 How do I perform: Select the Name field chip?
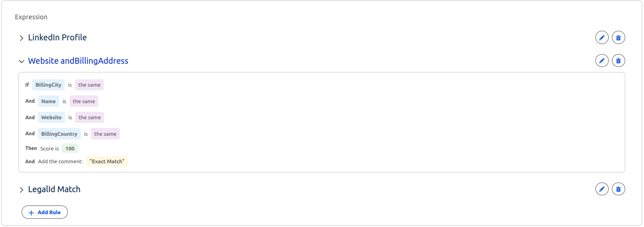(48, 101)
